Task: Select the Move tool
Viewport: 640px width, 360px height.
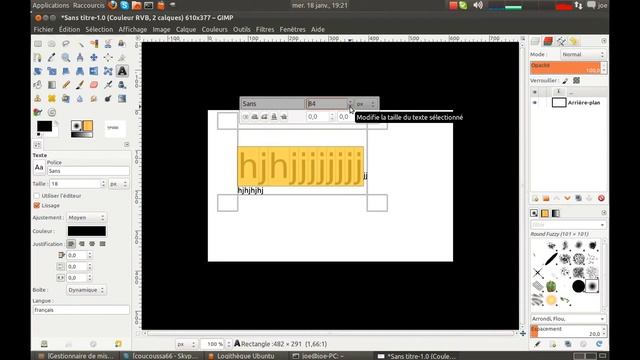Action: click(x=94, y=58)
